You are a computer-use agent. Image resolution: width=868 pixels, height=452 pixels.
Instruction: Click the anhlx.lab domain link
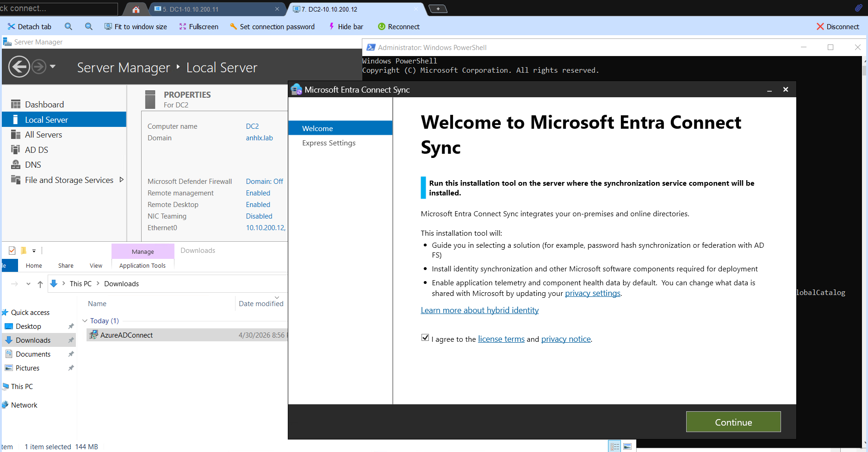point(259,138)
